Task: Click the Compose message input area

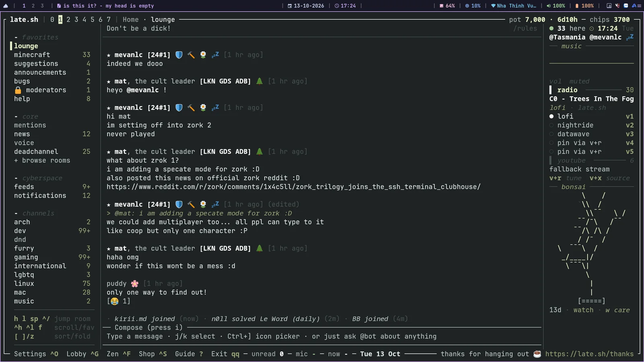Action: coord(322,336)
